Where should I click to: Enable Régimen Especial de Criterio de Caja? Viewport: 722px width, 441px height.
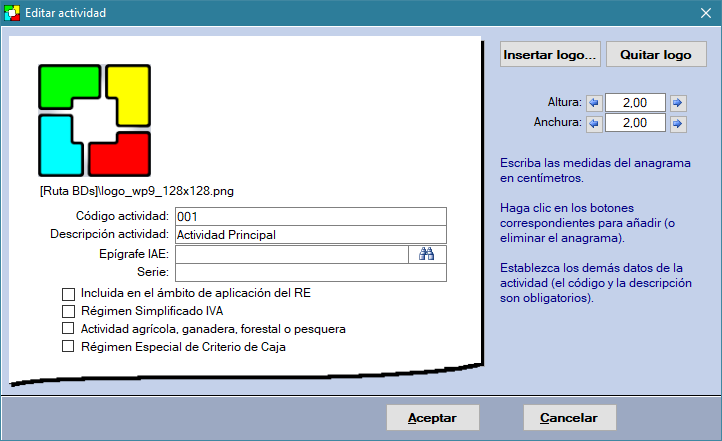68,346
